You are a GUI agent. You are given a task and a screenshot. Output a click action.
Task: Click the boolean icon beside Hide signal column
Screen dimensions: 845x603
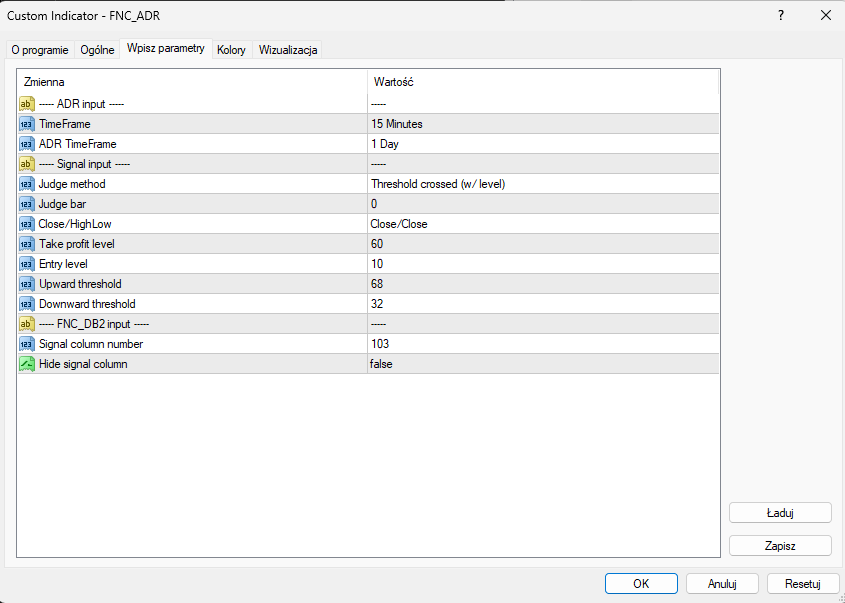(27, 364)
